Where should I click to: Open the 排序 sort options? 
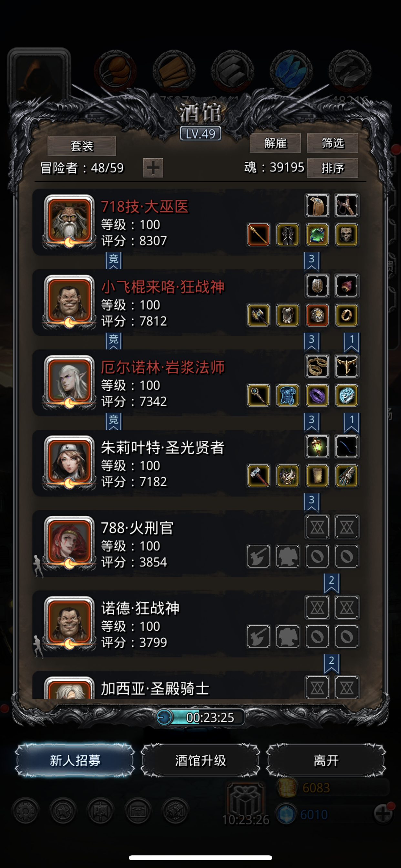tap(333, 168)
